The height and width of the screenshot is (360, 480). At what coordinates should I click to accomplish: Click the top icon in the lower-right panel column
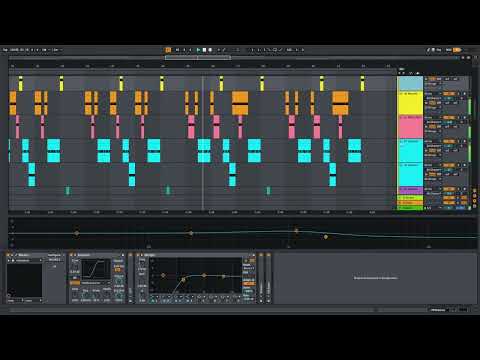475,191
